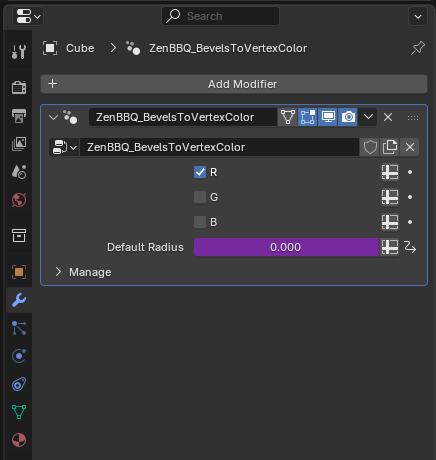Image resolution: width=436 pixels, height=460 pixels.
Task: Open the node group browse dropdown
Action: point(64,147)
